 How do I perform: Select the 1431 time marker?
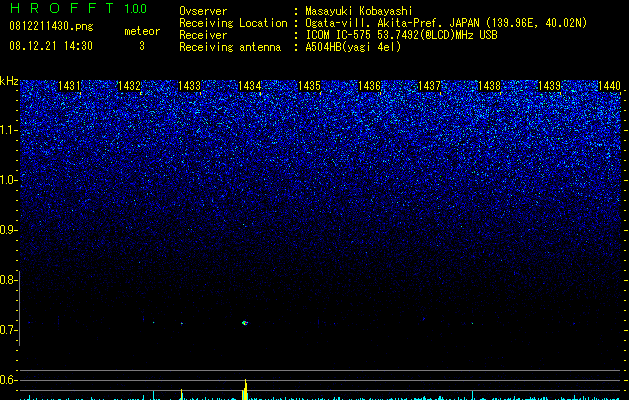click(69, 86)
